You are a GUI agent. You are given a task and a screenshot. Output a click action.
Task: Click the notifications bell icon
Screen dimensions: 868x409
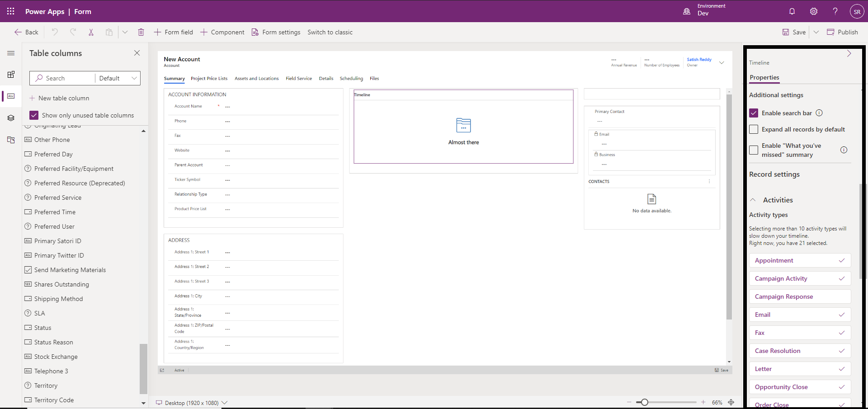[792, 11]
